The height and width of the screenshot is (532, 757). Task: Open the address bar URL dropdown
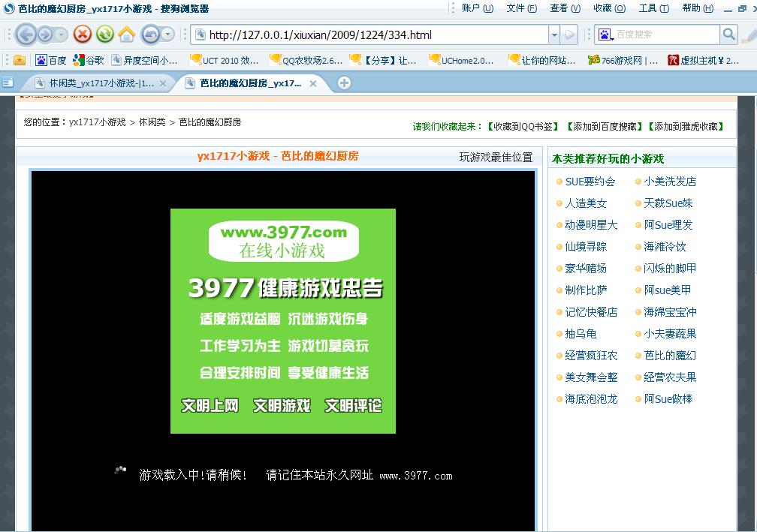pos(555,35)
